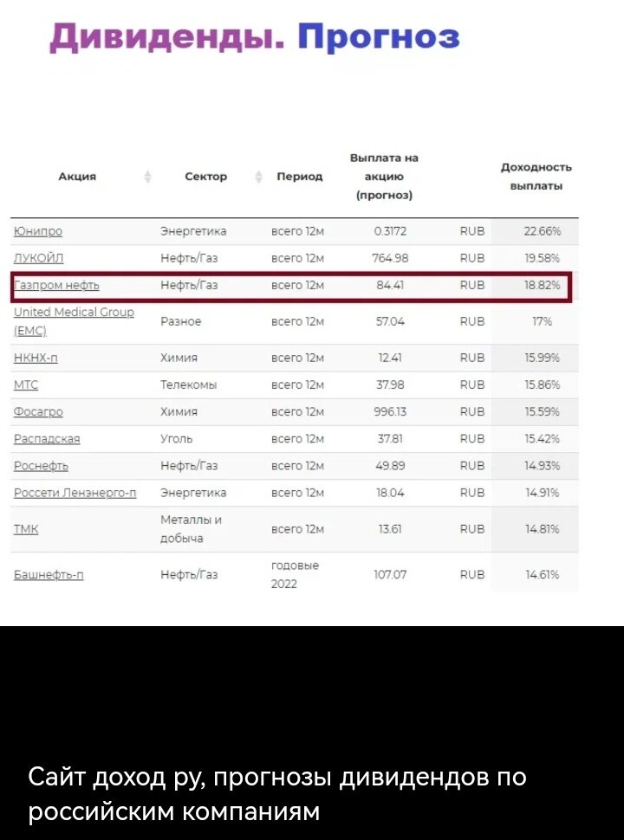This screenshot has height=840, width=624.
Task: Open the Башнефть-п stock link
Action: coord(49,575)
